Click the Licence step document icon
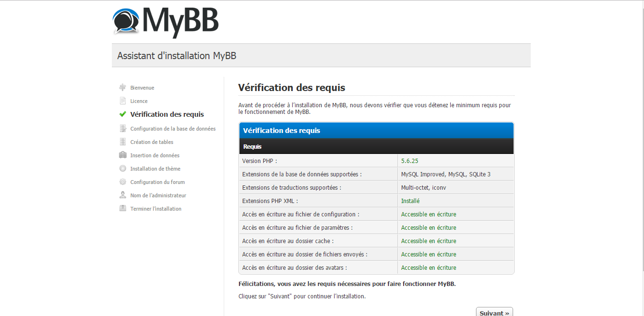This screenshot has height=316, width=644. click(123, 101)
